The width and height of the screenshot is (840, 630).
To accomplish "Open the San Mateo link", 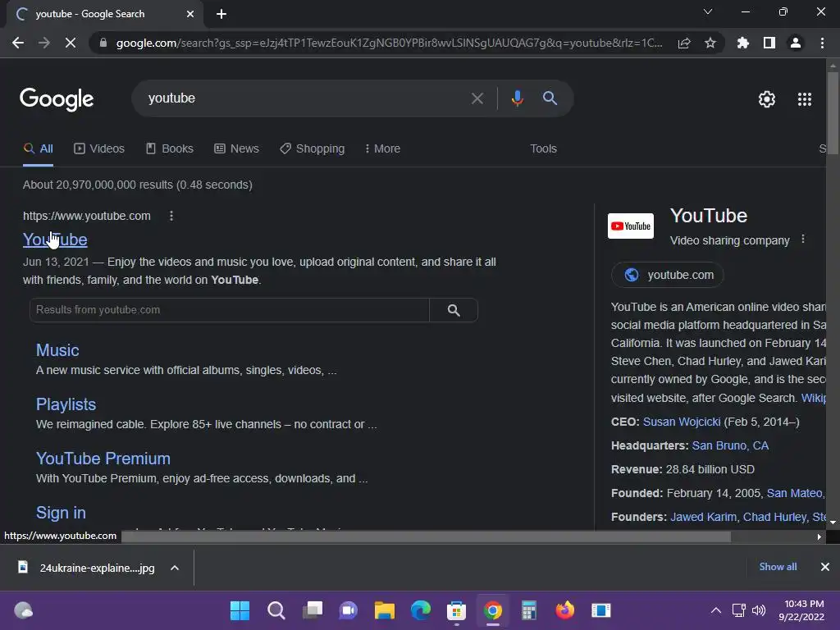I will click(x=794, y=493).
